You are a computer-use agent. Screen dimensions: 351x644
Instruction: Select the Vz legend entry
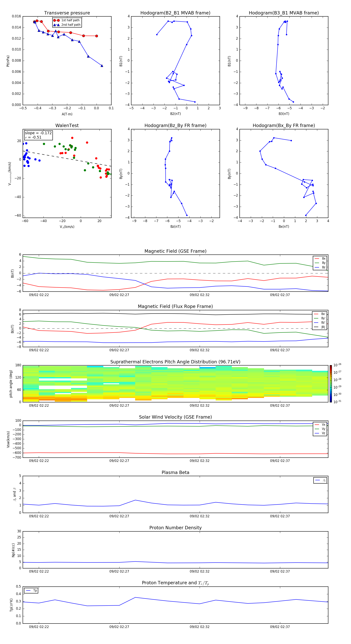point(320,433)
